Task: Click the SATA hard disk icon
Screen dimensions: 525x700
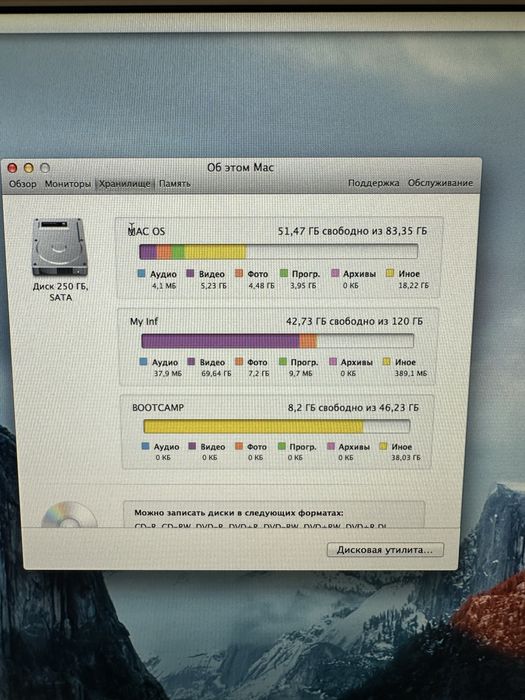Action: 59,247
